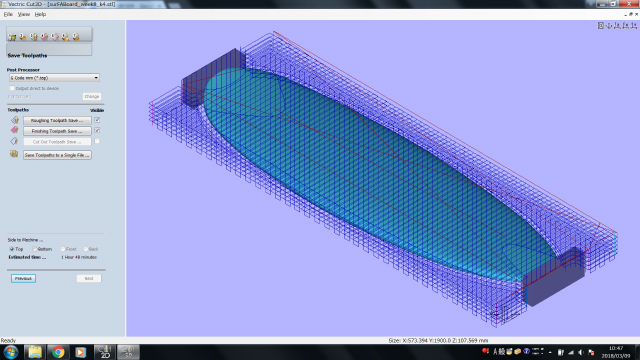The height and width of the screenshot is (360, 640).
Task: Click Finishing Toolpath Save button
Action: 57,131
